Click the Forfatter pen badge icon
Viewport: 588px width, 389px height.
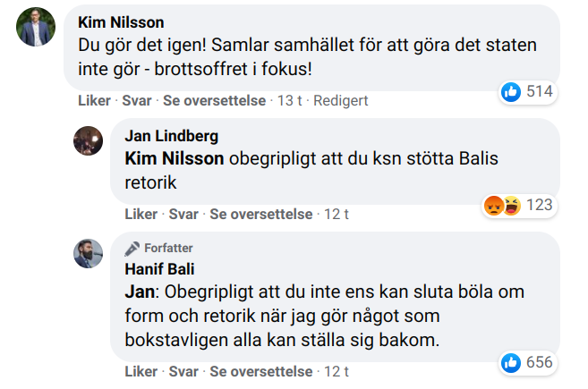point(132,248)
